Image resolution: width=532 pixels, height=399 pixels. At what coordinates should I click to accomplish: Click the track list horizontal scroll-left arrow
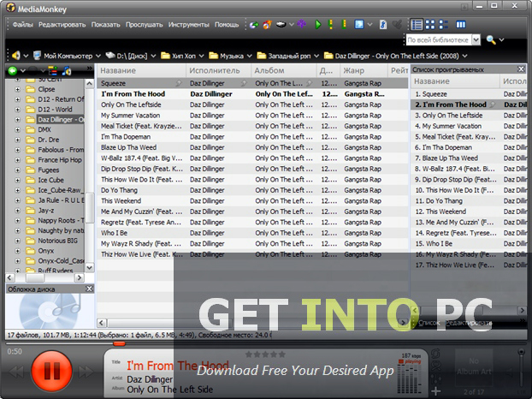(102, 323)
